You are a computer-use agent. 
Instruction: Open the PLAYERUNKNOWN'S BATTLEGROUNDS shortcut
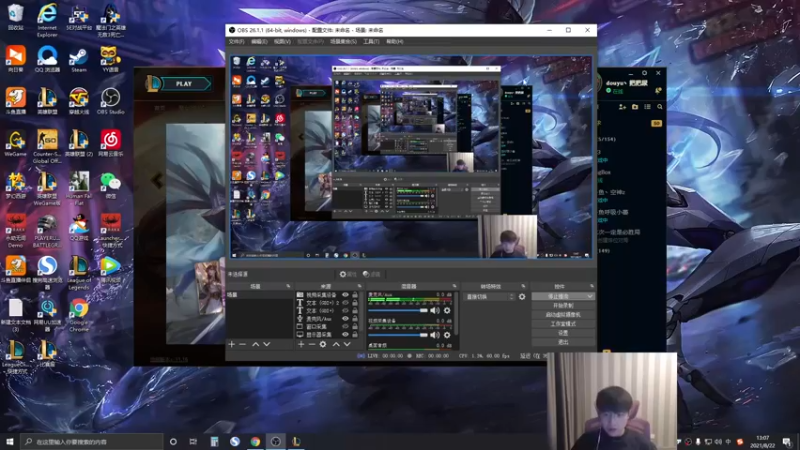coord(47,231)
